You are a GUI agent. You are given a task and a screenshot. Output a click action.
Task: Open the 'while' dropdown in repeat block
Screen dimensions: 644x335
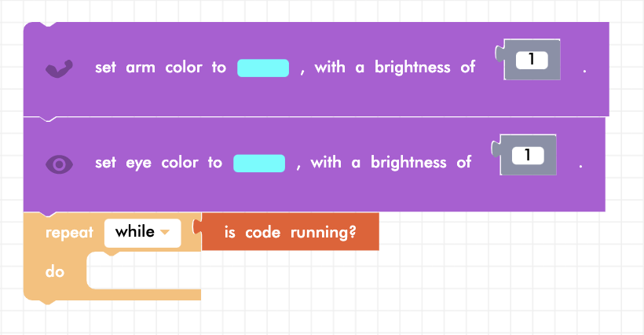coord(142,233)
